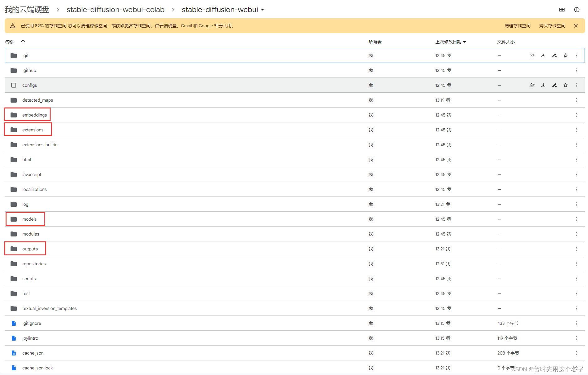Navigate to stable-diffusion-webui-colab breadcrumb
This screenshot has width=588, height=375.
(115, 10)
